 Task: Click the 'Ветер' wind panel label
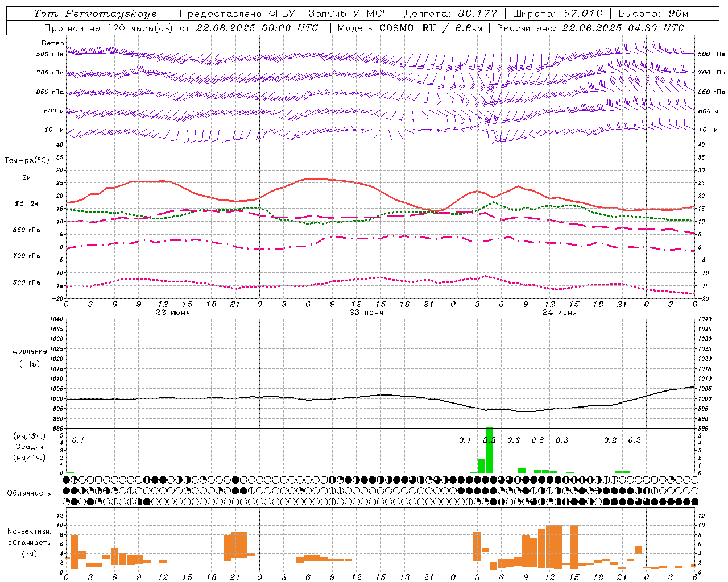coord(53,43)
